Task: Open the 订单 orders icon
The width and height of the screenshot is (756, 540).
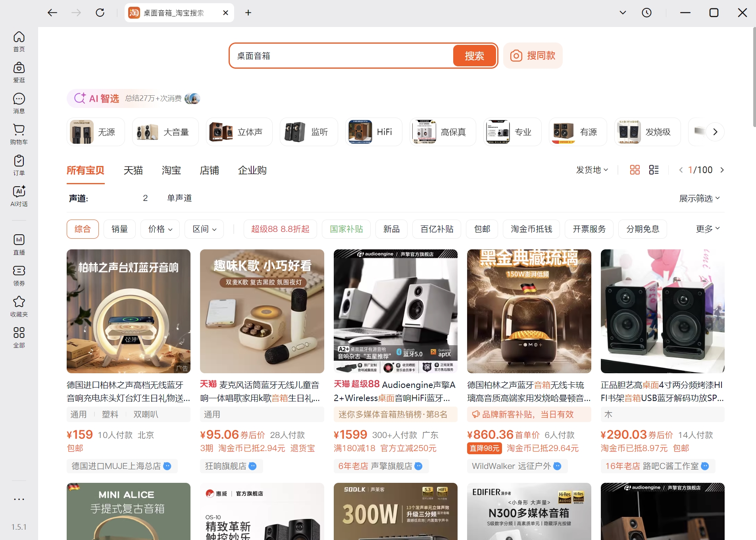Action: [19, 164]
